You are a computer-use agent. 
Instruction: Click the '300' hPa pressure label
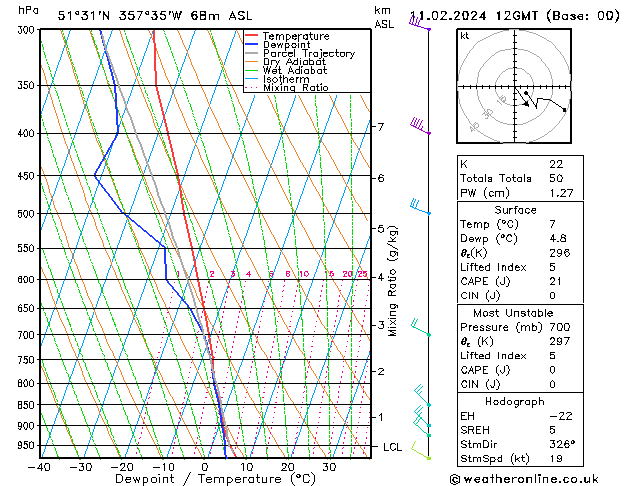click(x=28, y=30)
